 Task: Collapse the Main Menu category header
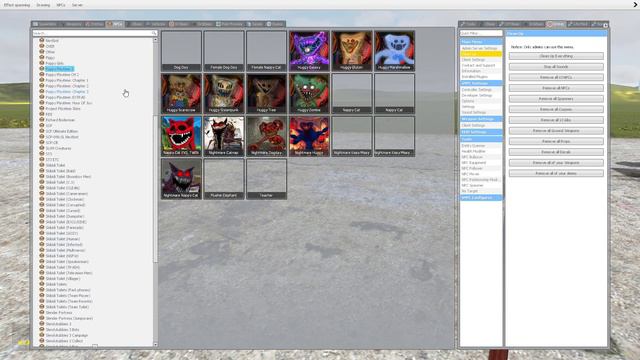coord(481,42)
